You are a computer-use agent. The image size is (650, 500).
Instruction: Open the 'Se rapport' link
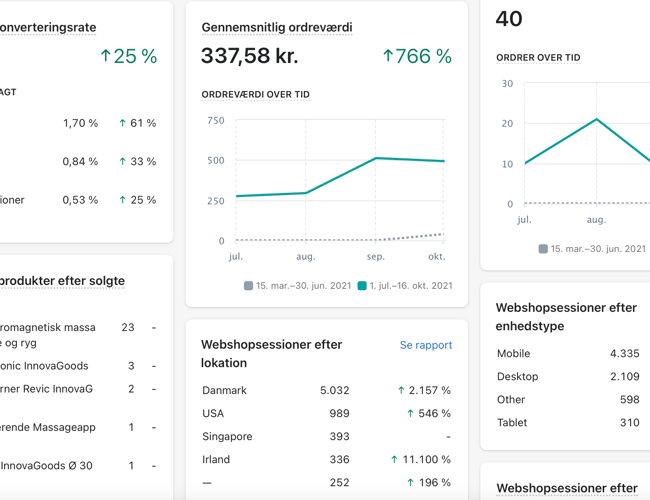[426, 345]
